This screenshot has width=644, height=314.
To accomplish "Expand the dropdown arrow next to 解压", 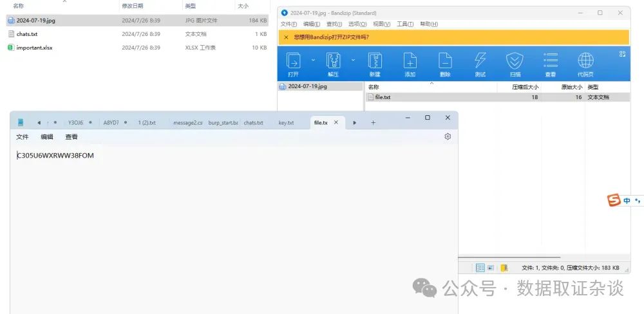I will coord(353,60).
